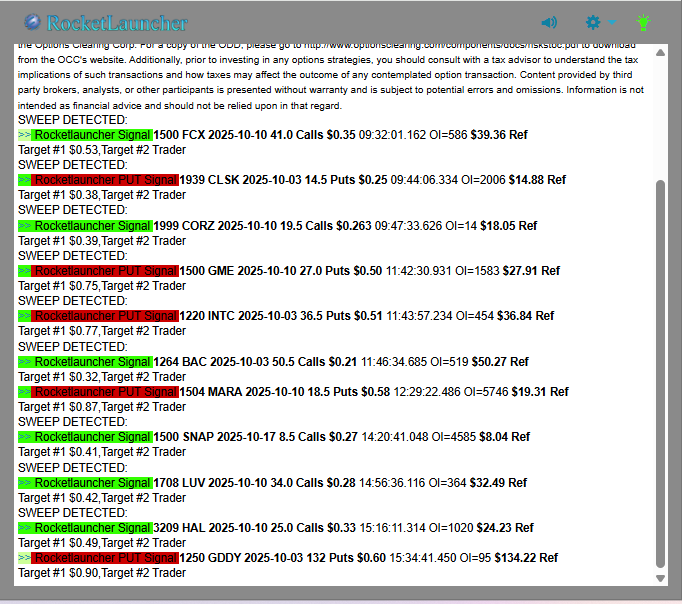Click the green Signal label for BAC
This screenshot has width=682, height=604.
pos(85,362)
